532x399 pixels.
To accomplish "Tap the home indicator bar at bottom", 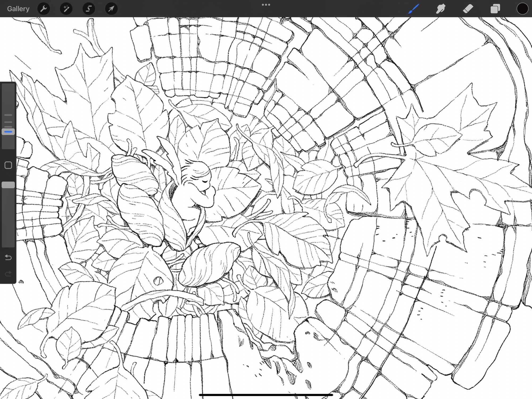I will (x=266, y=395).
